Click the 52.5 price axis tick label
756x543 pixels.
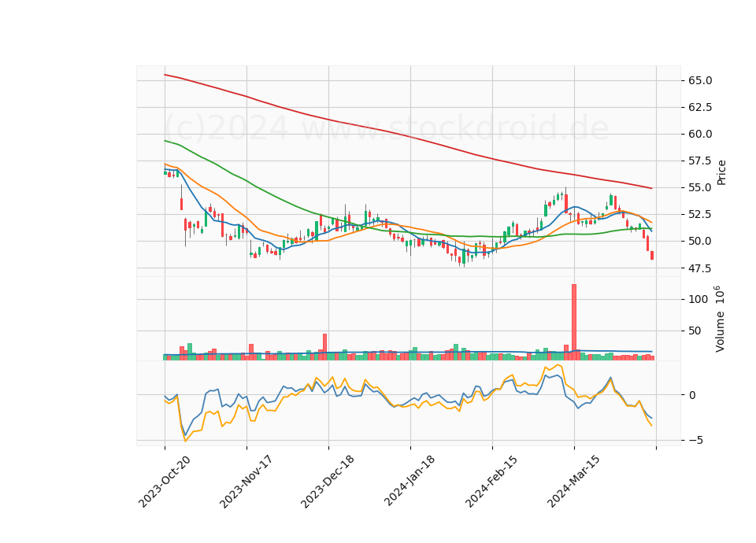tap(700, 214)
